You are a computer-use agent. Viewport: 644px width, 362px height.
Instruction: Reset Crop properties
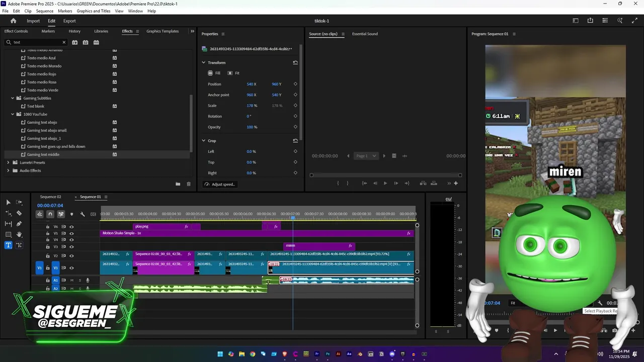[295, 141]
